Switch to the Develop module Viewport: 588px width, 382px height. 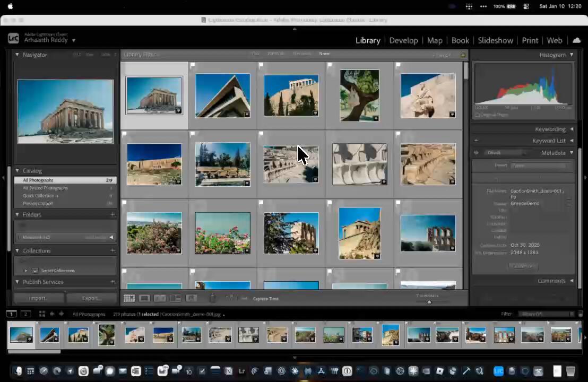coord(403,40)
